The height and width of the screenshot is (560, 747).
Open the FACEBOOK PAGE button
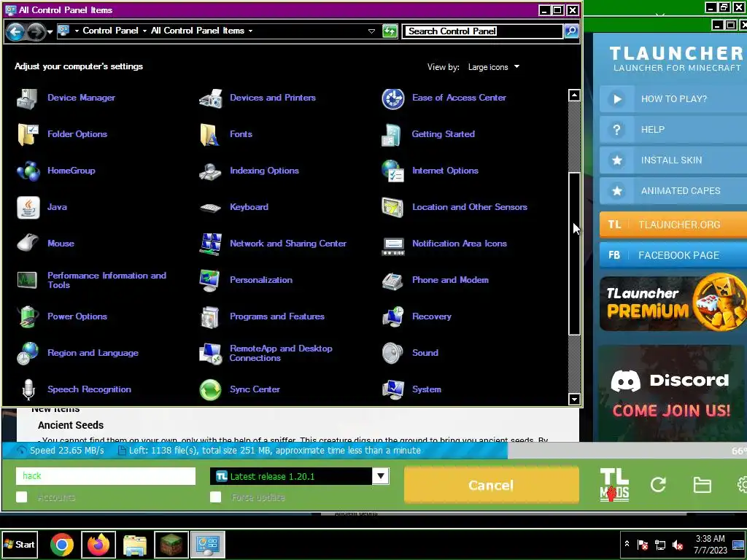[673, 254]
